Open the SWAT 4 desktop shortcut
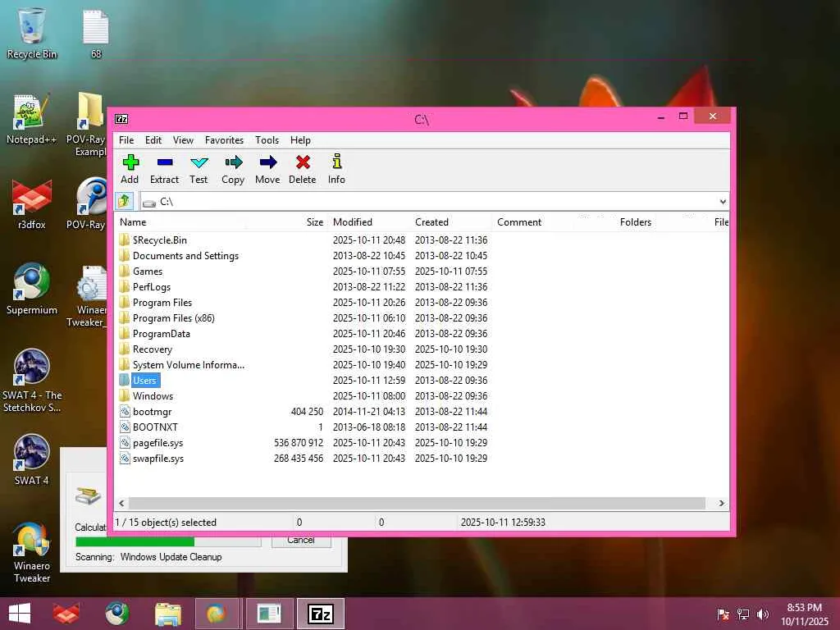Screen dimensions: 840x630 point(32,459)
